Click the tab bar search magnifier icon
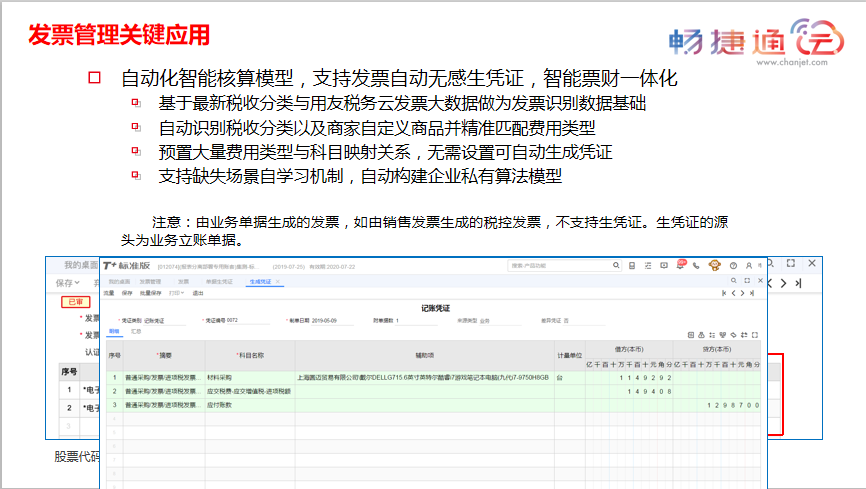This screenshot has height=489, width=866. coord(733,281)
